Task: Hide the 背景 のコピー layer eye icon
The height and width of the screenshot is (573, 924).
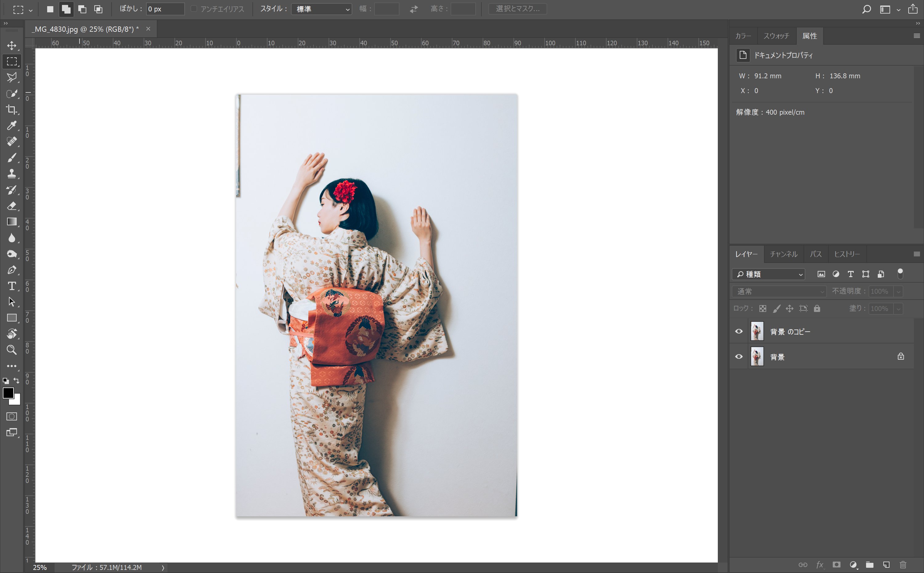Action: 739,331
